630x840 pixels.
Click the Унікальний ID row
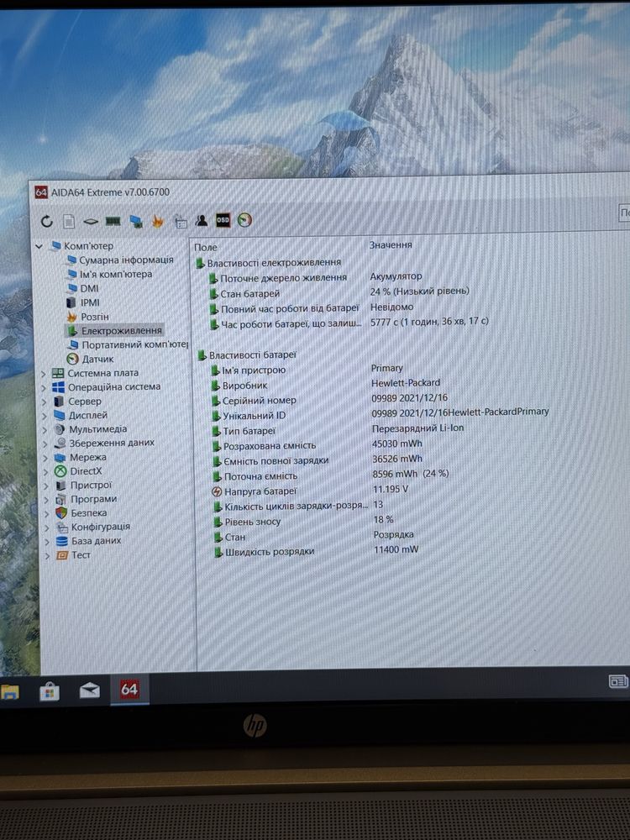(x=381, y=413)
